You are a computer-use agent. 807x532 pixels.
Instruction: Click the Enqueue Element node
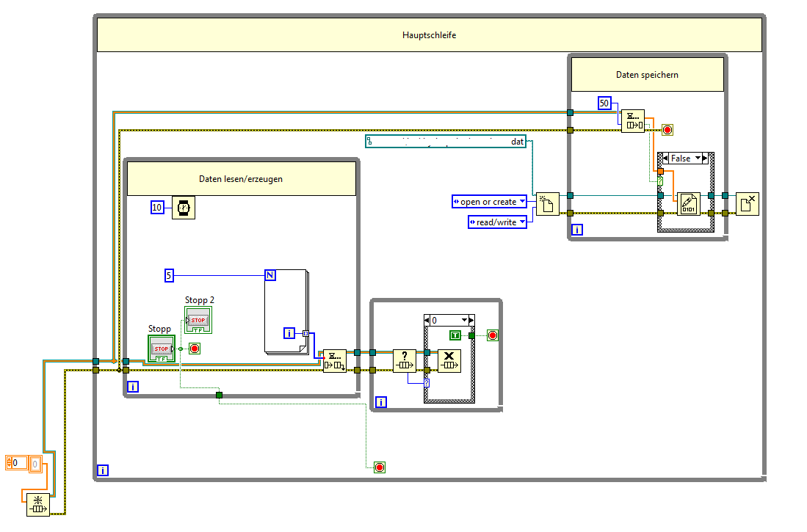[335, 361]
